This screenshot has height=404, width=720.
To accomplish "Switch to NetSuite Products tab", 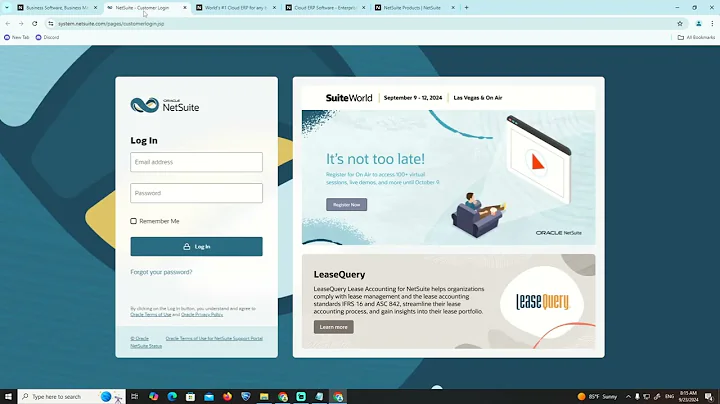I will [x=412, y=7].
